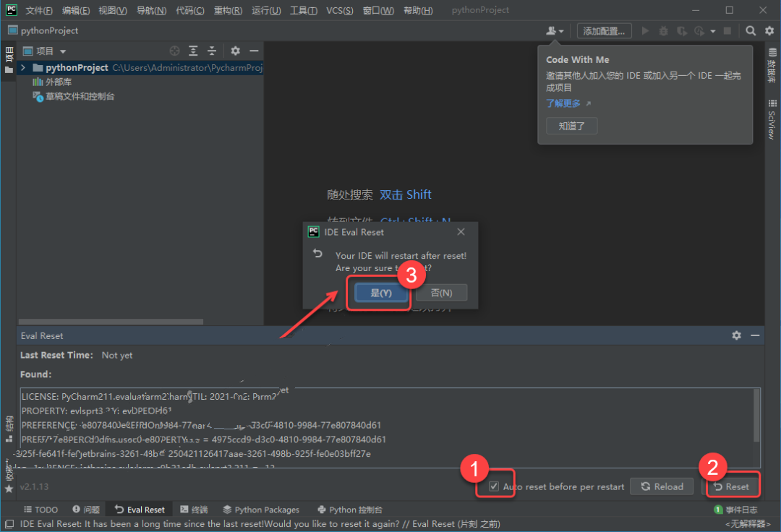Click the LICENSE entry in Found list
Screen dimensions: 781x532
[150, 397]
